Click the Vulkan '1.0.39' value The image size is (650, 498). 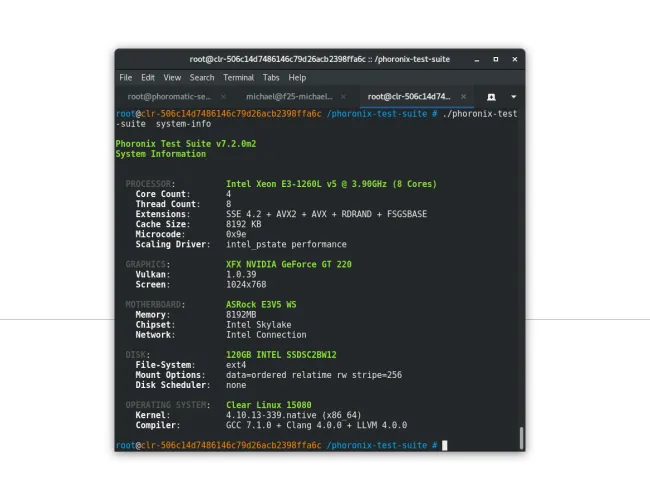pos(241,275)
